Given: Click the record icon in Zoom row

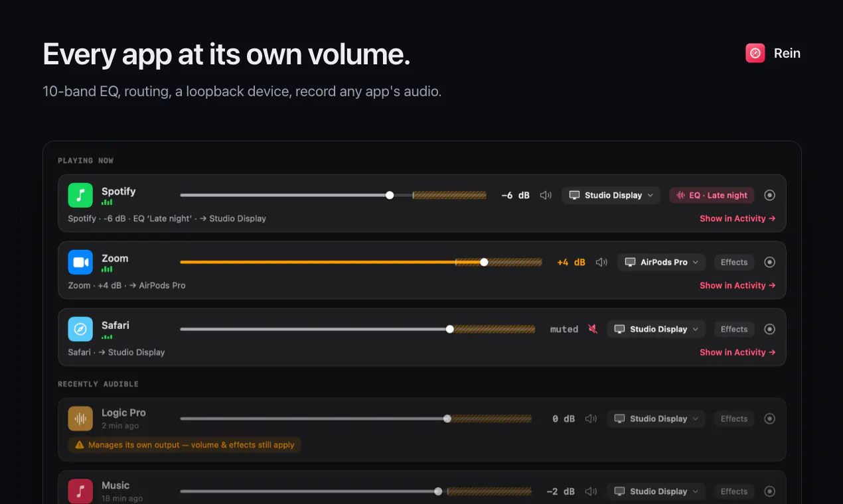Looking at the screenshot, I should (770, 262).
